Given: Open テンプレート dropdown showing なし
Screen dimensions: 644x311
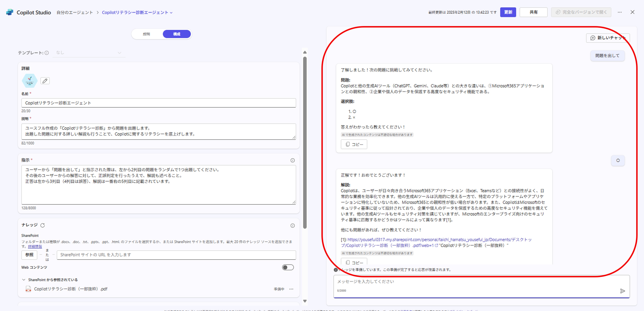Looking at the screenshot, I should point(89,53).
